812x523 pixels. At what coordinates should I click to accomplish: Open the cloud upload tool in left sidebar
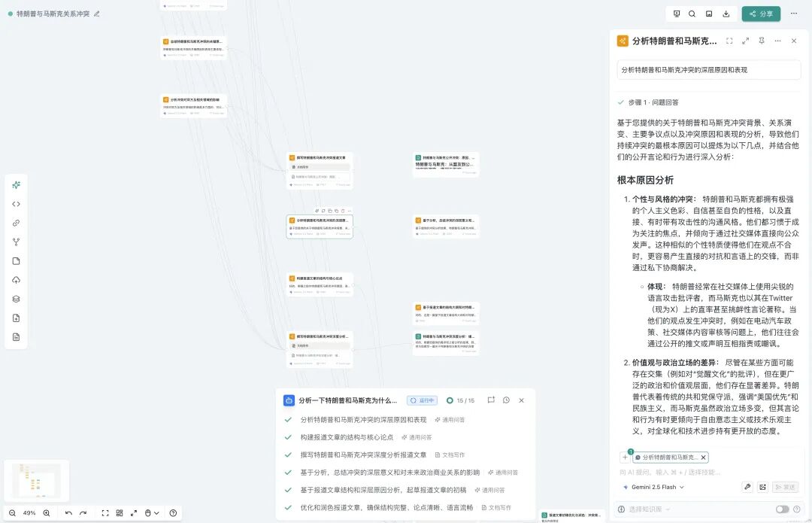point(16,280)
